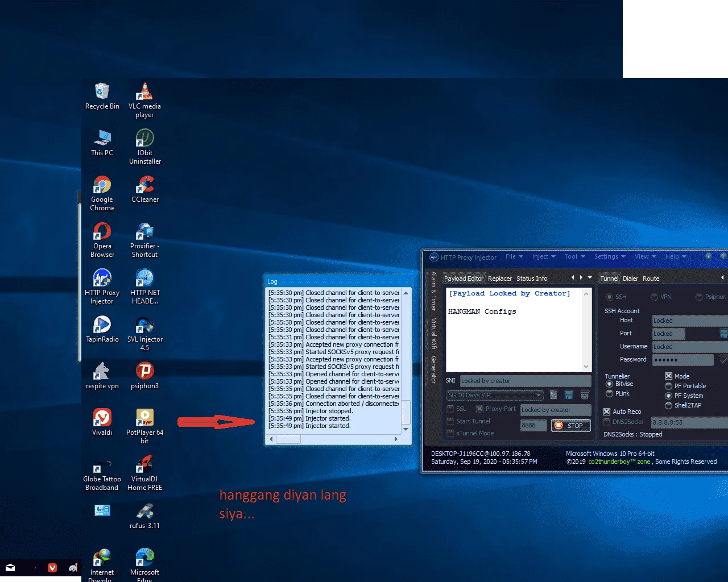Select the Vivaldi desktop shortcut
This screenshot has width=728, height=582.
(x=102, y=423)
